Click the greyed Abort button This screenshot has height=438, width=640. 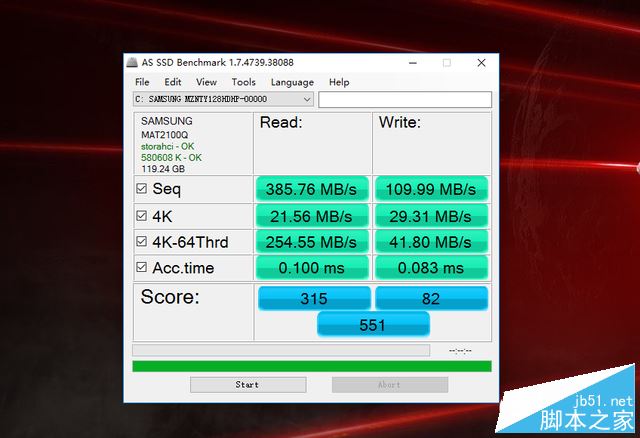pyautogui.click(x=390, y=385)
